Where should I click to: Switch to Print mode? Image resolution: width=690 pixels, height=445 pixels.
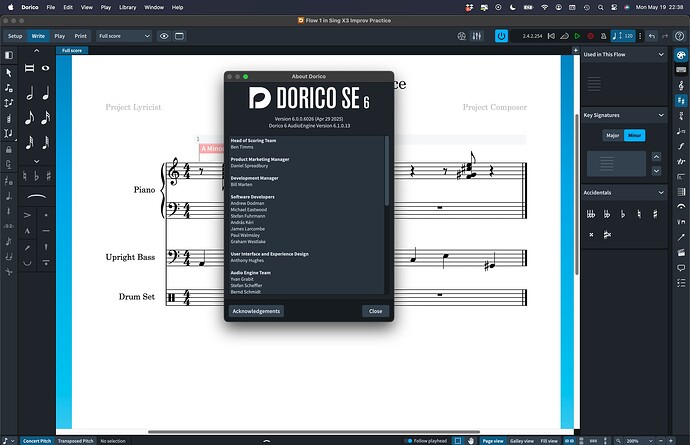click(x=81, y=36)
